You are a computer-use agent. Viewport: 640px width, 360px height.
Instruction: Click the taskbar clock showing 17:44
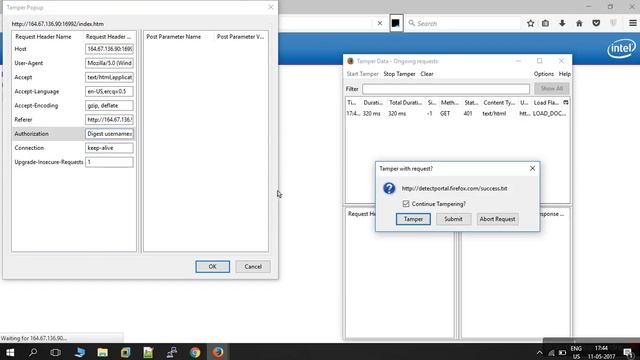(601, 352)
